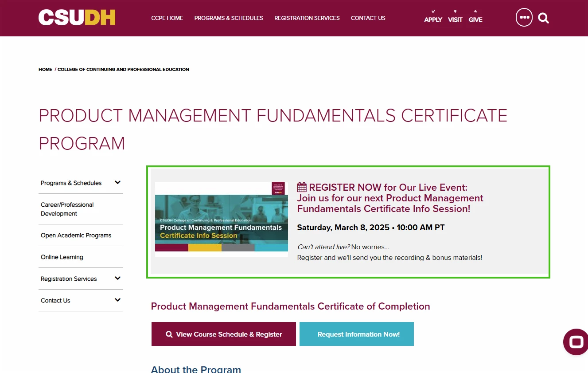Open sidebar Registration Services link
This screenshot has height=373, width=588.
point(69,279)
